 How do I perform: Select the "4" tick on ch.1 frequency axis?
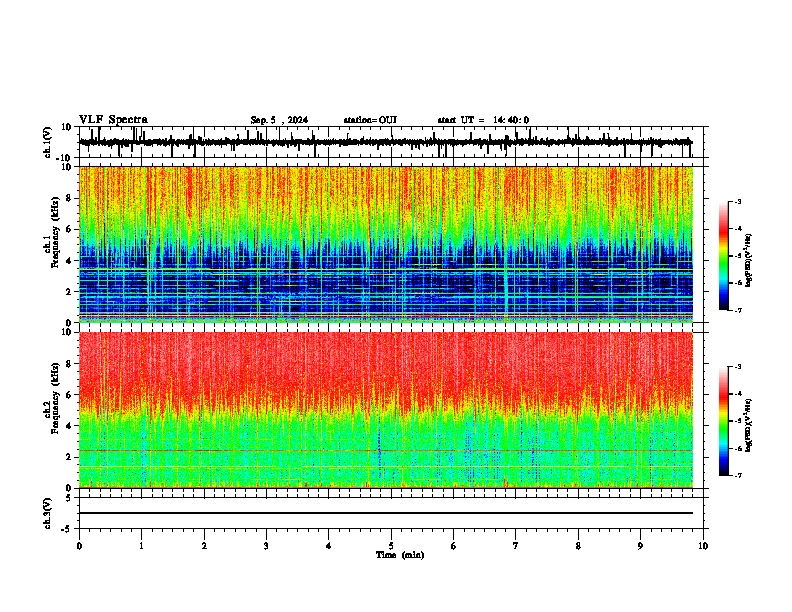coord(69,261)
